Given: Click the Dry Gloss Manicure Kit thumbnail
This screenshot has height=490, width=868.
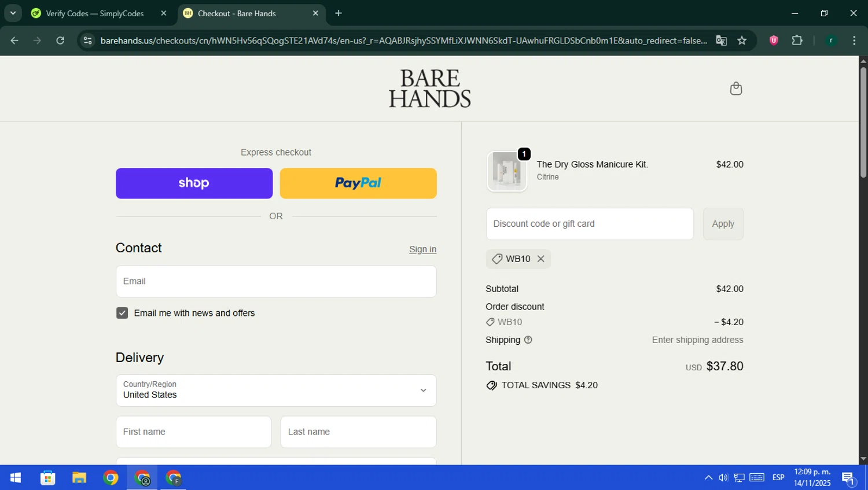Looking at the screenshot, I should [507, 171].
